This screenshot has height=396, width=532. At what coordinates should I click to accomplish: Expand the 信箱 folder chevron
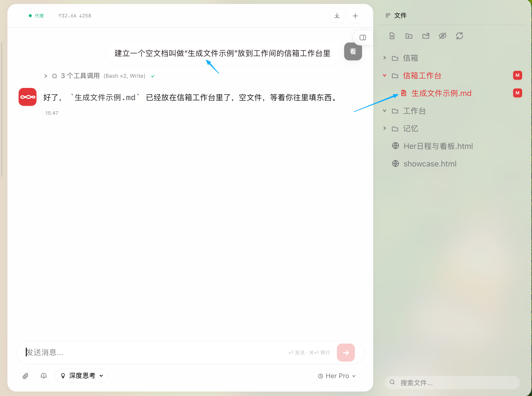(x=385, y=58)
